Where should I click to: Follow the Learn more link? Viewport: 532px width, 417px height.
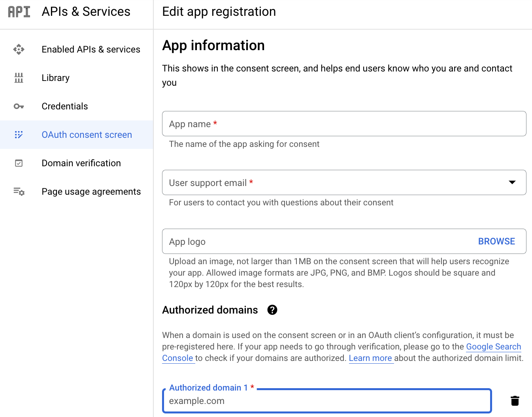[x=371, y=358]
